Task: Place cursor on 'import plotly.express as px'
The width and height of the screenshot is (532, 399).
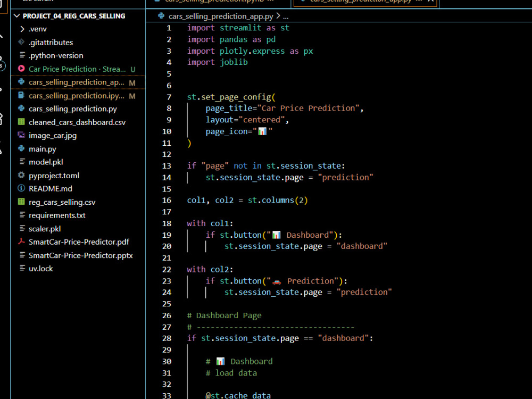Action: (x=250, y=51)
